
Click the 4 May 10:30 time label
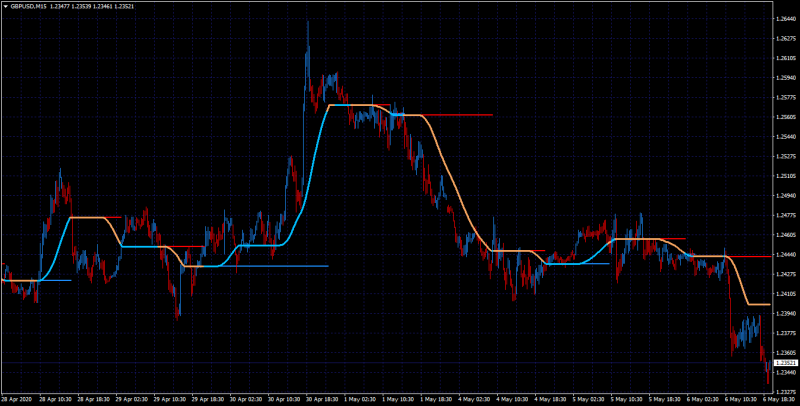coord(513,398)
